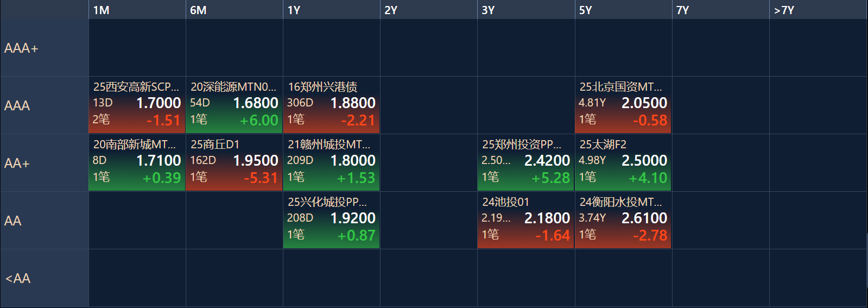Click the 25太湖F2 bond cell
The height and width of the screenshot is (308, 868).
(623, 163)
